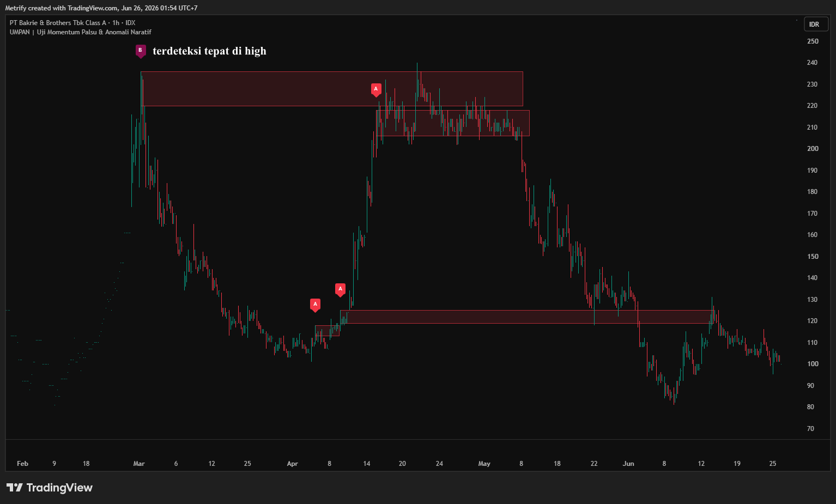
Task: Select the long lower red zone near 120
Action: click(x=526, y=317)
